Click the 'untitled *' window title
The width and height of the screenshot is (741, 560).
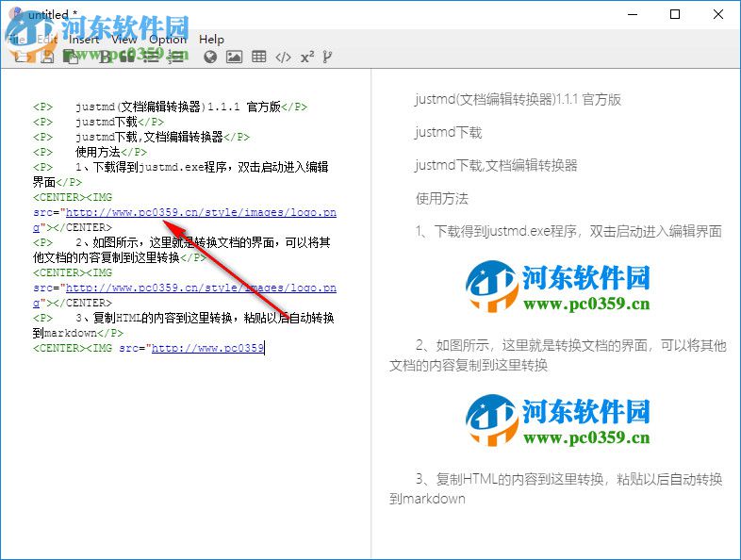pyautogui.click(x=53, y=15)
